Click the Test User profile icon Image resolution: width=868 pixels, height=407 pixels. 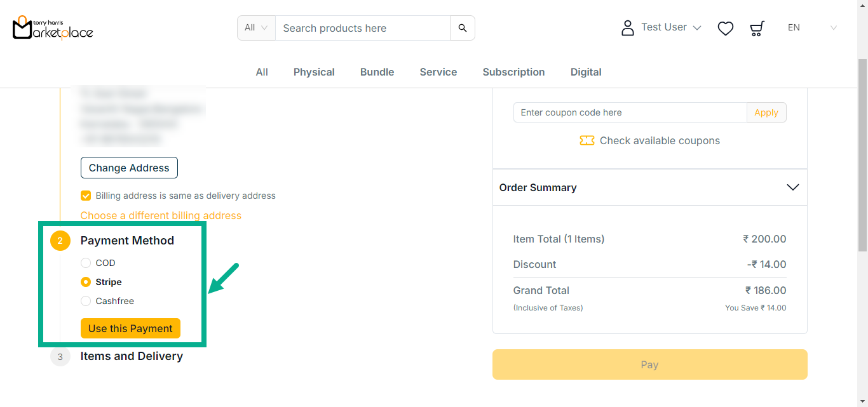point(627,28)
